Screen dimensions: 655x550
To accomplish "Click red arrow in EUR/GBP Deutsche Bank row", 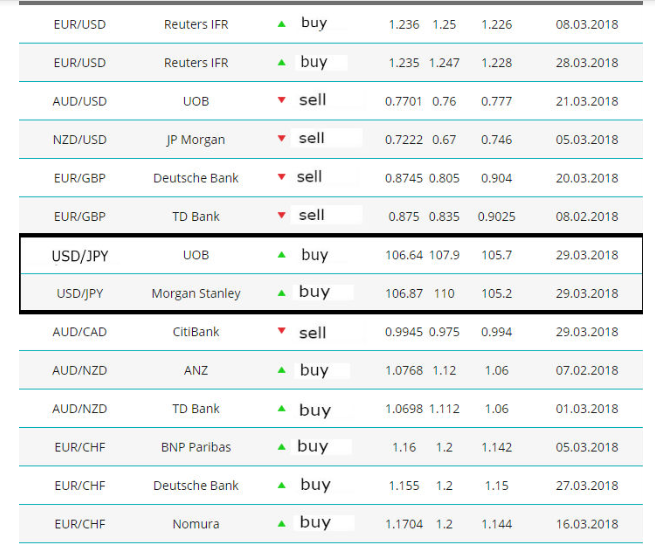I will point(282,177).
